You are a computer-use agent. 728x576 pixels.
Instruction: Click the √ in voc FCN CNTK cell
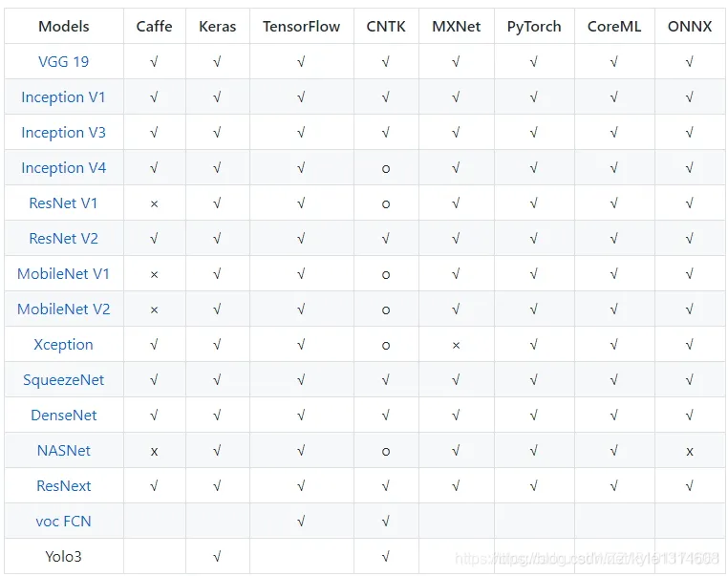386,522
